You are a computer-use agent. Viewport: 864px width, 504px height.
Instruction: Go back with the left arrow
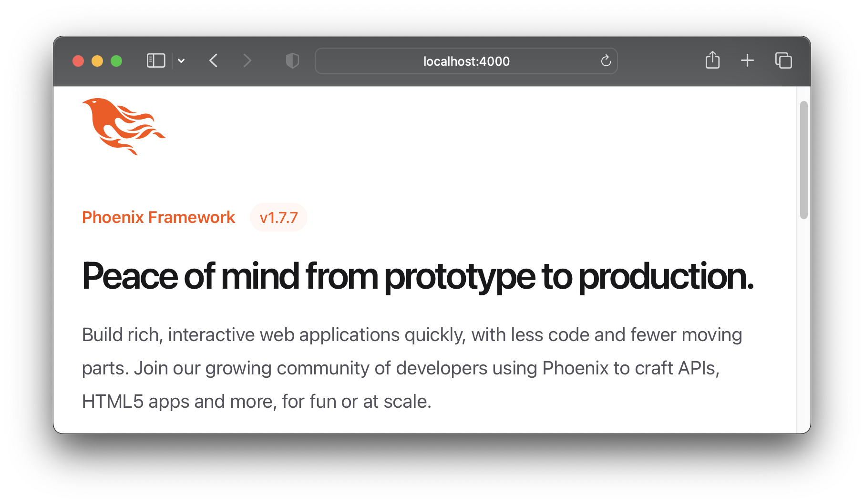[214, 61]
